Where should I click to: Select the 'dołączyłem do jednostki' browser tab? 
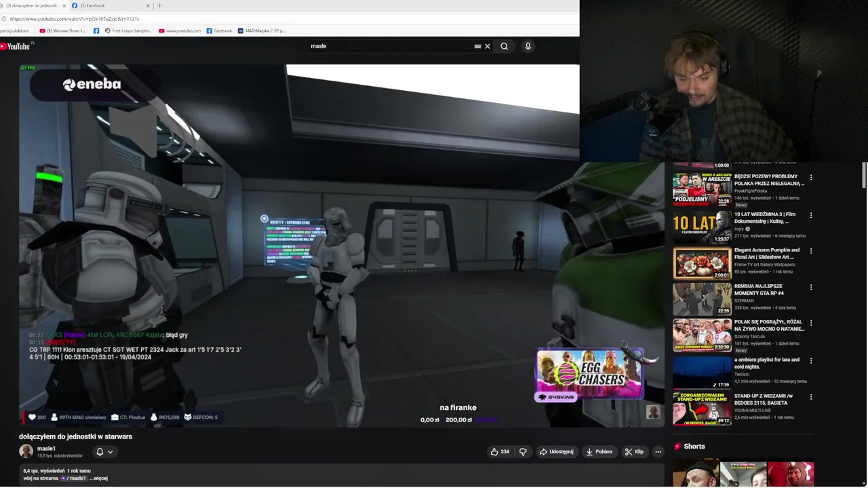[x=31, y=5]
